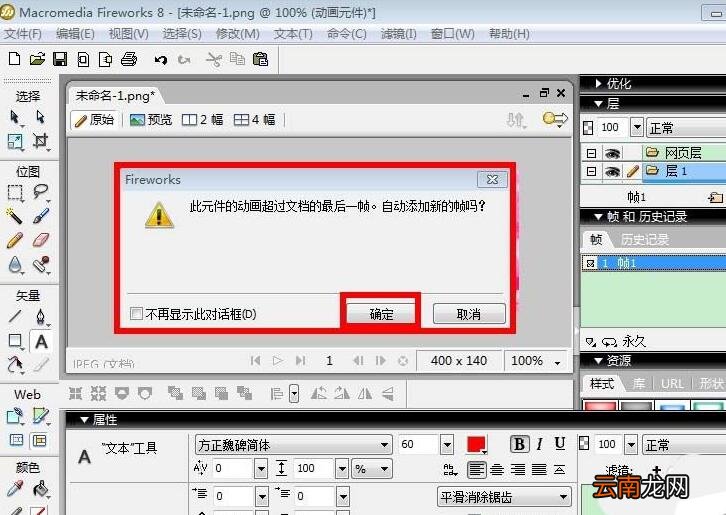Open the 方正魏碑简体 font dropdown
Screen dimensions: 726x515
384,445
